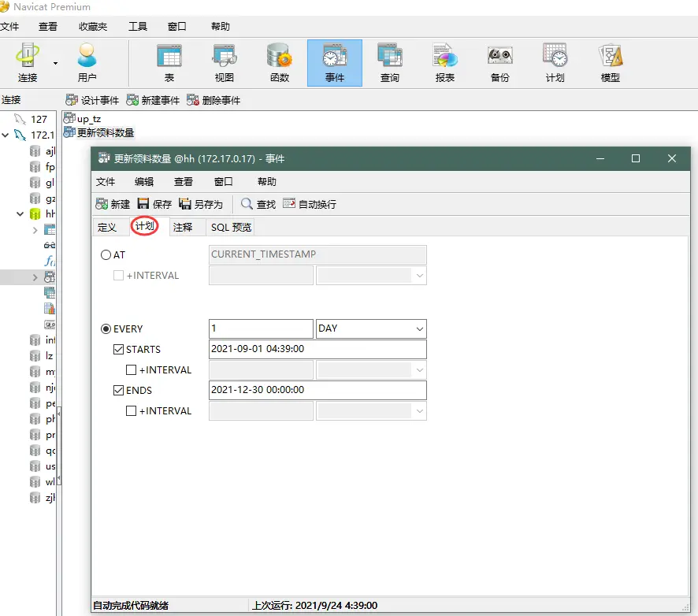Switch to the 定义 (Definition) tab
698x616 pixels.
pyautogui.click(x=107, y=228)
